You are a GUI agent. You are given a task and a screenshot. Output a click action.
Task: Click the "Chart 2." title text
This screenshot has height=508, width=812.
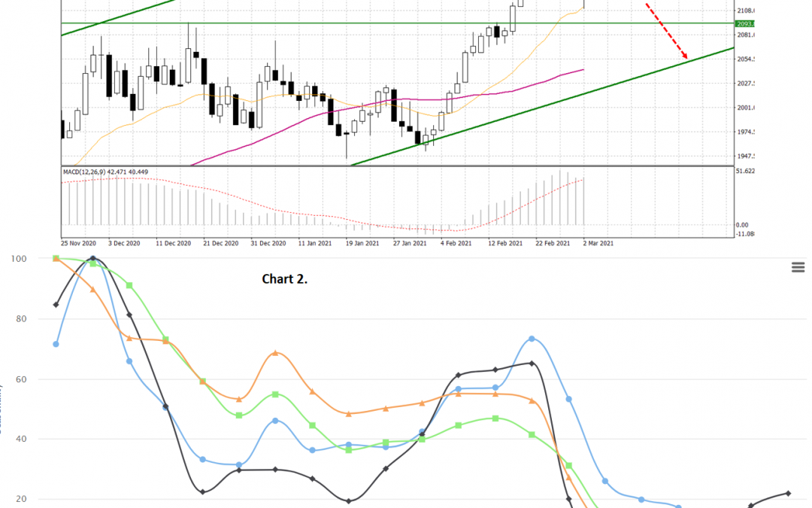[284, 279]
